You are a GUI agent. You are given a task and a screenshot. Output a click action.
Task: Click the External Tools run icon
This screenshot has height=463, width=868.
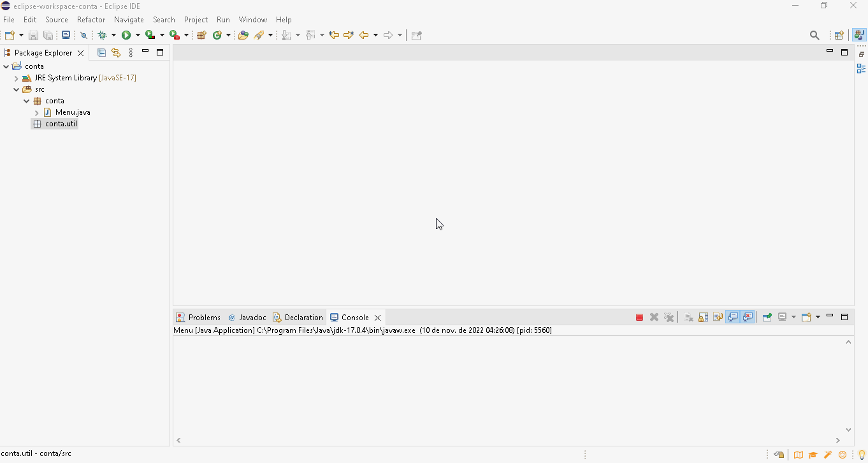[x=174, y=35]
